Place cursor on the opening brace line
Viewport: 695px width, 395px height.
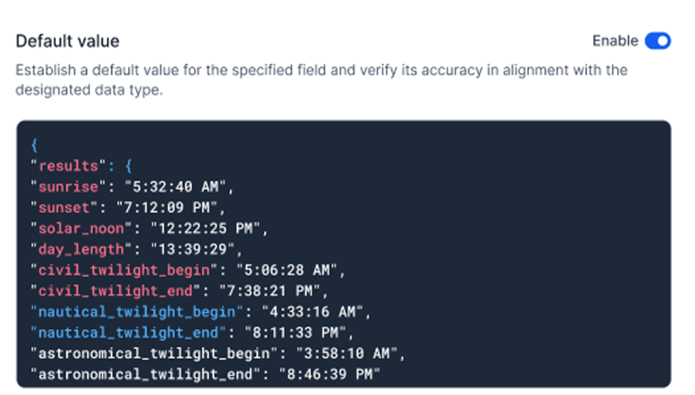34,145
